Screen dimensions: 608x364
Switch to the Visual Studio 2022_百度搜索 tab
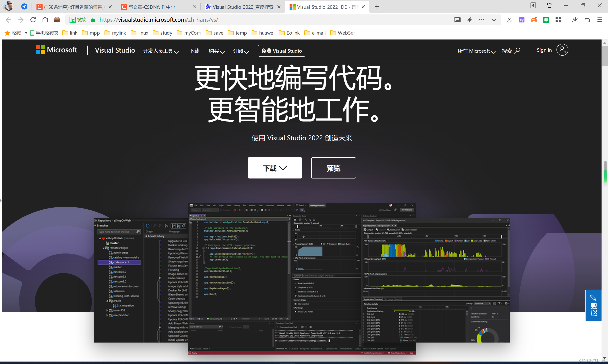(x=243, y=7)
